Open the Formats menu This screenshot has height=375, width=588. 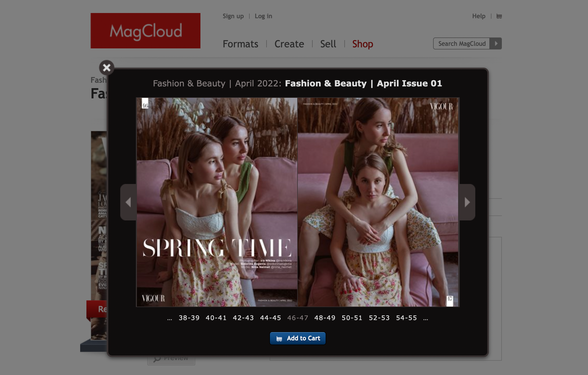240,44
